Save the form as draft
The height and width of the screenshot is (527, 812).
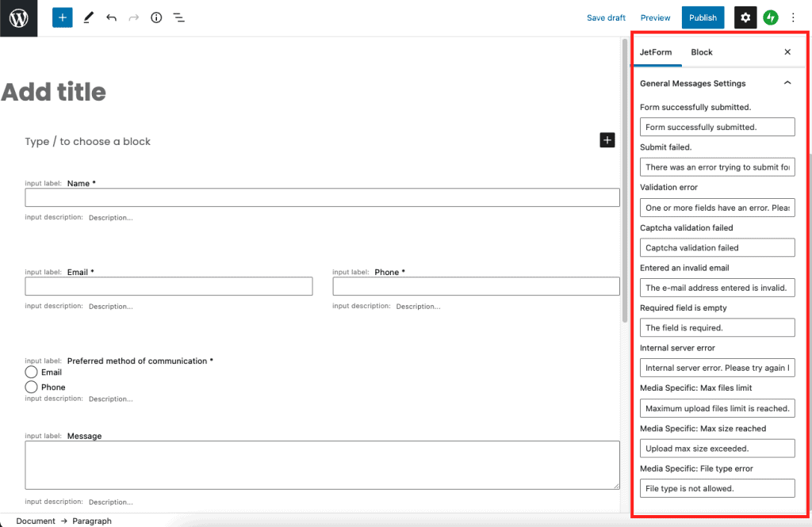pos(606,17)
